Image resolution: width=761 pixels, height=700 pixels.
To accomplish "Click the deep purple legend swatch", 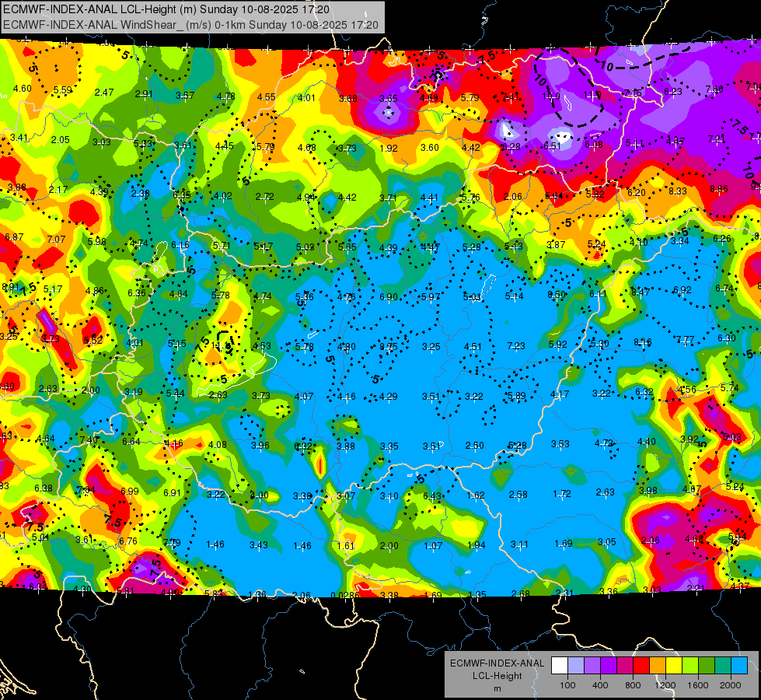I will (609, 666).
